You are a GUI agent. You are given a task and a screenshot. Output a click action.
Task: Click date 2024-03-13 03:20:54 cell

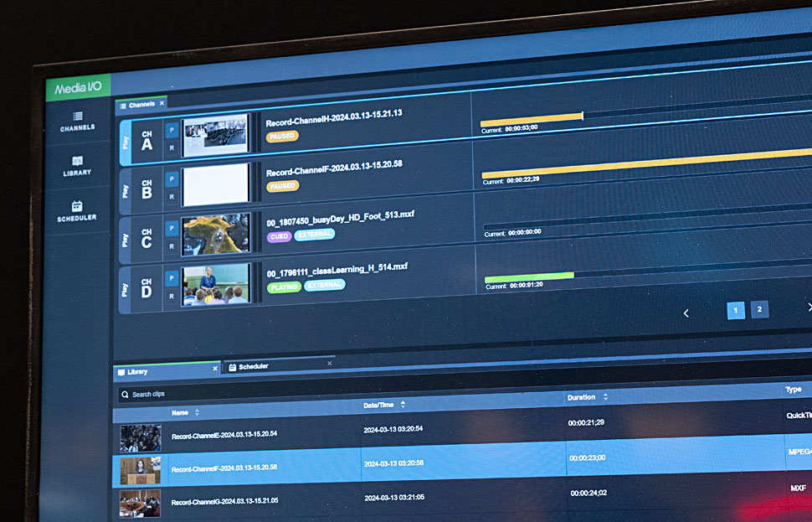[x=393, y=429]
